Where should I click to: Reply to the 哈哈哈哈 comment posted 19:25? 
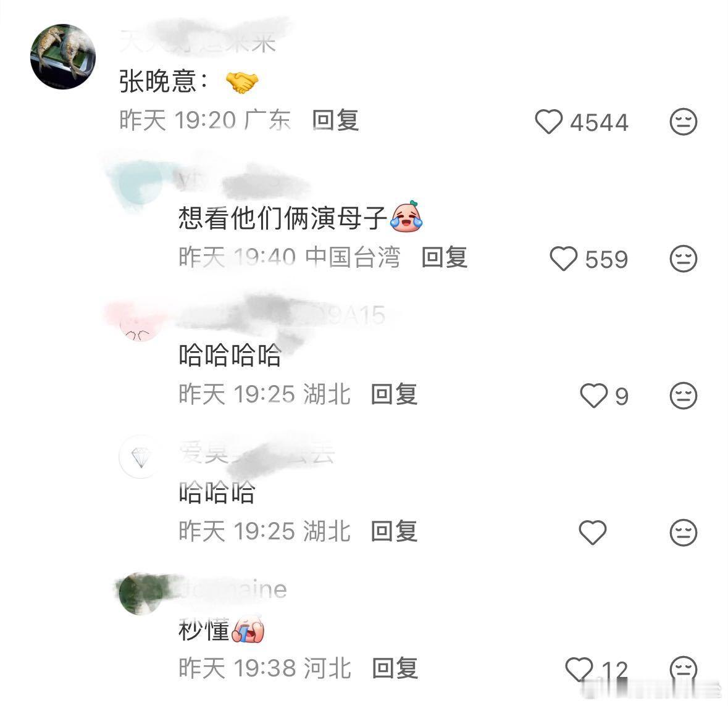[394, 394]
